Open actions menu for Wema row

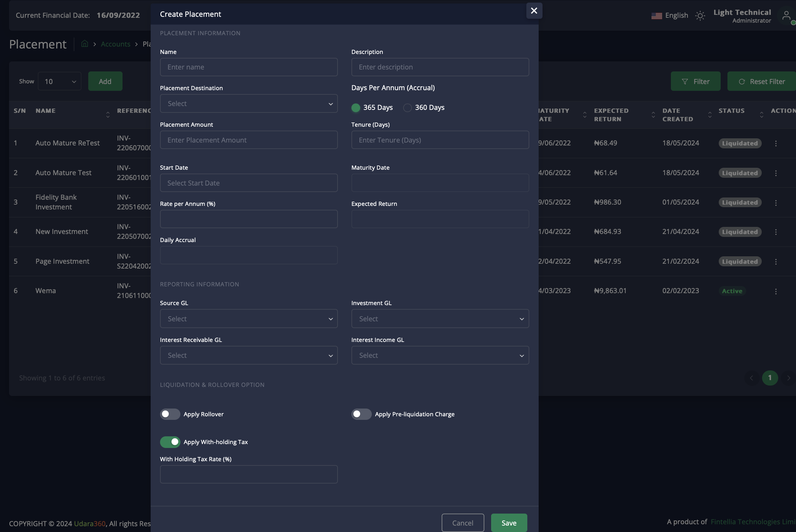[x=775, y=291]
